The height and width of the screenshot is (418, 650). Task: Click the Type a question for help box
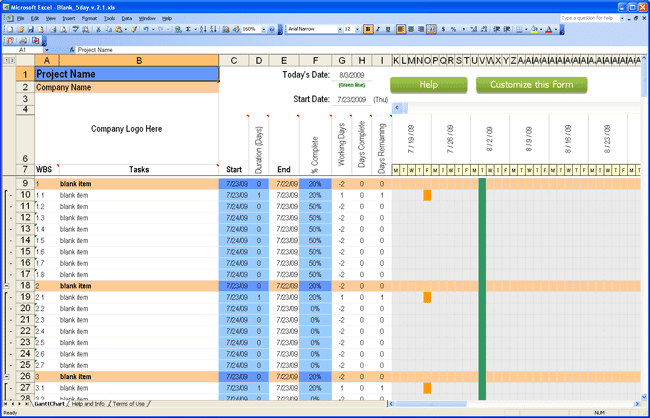(x=589, y=18)
